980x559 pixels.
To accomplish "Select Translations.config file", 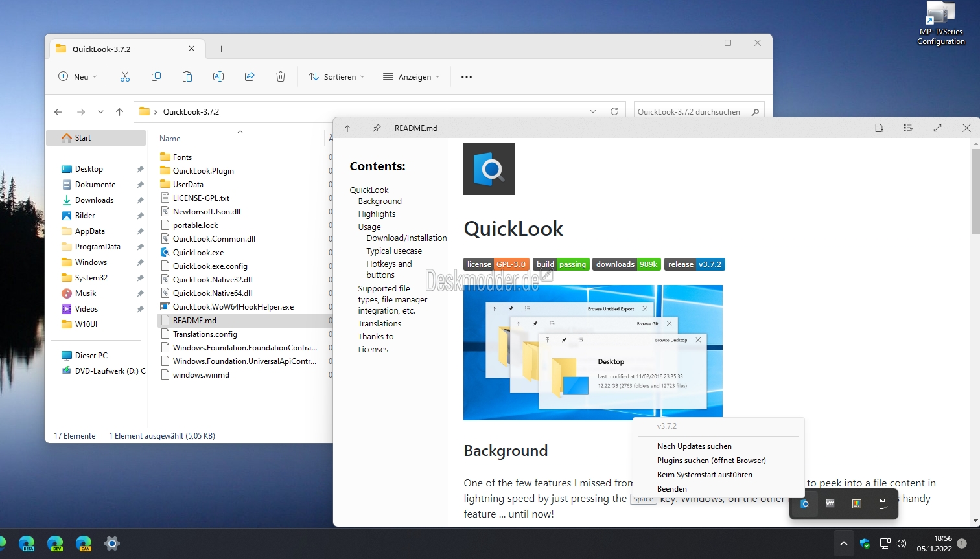I will point(205,334).
